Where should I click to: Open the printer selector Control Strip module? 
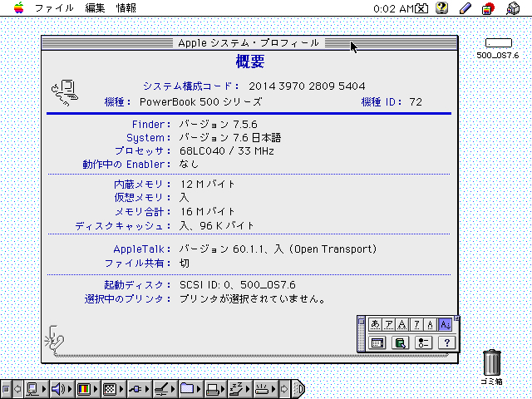215,389
